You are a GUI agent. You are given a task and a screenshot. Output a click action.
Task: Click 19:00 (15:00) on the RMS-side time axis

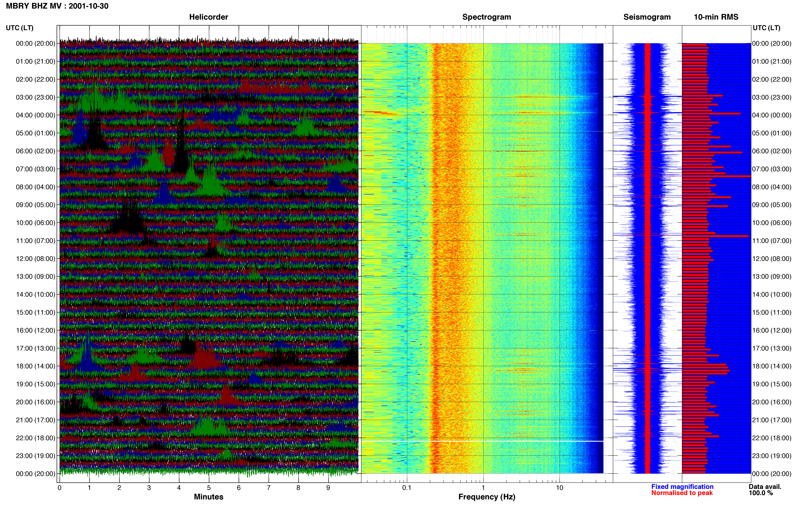[x=772, y=384]
